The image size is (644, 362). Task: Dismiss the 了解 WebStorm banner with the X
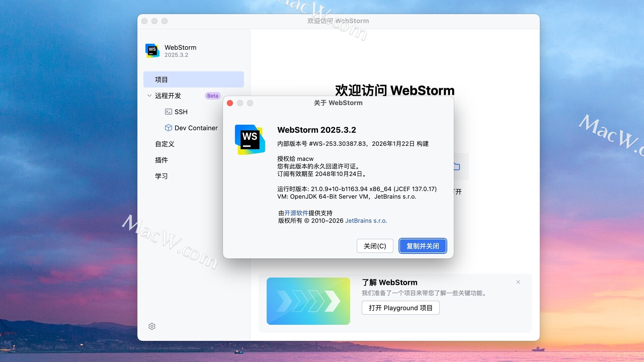point(518,282)
